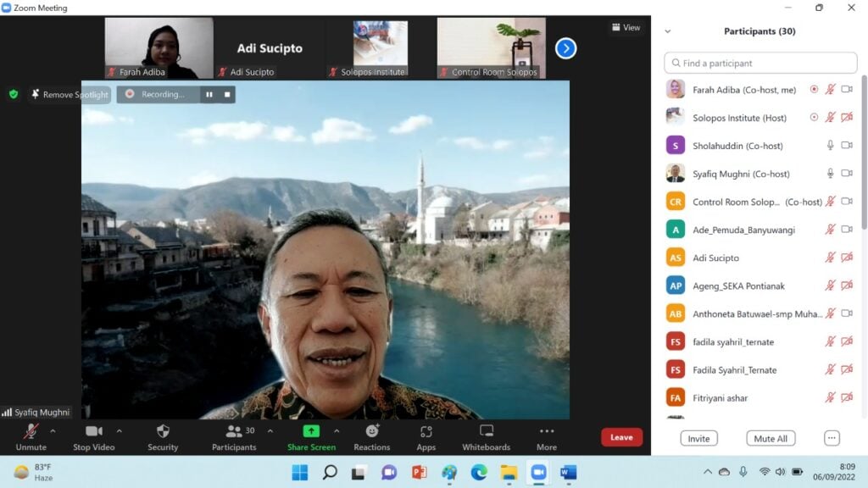Viewport: 868px width, 488px height.
Task: Click Farah Adiba's muted microphone icon
Action: [x=831, y=89]
